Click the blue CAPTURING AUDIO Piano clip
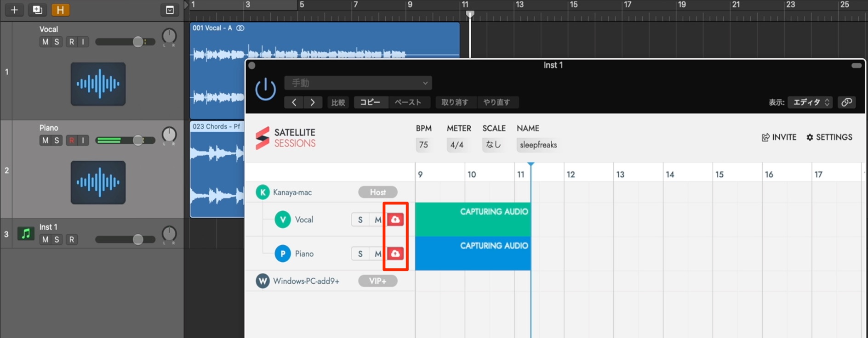The image size is (868, 338). (x=473, y=253)
